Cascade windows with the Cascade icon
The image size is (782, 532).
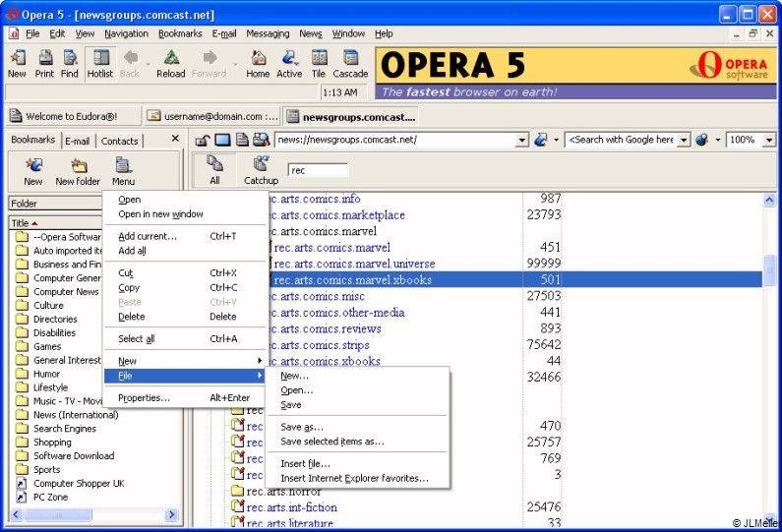350,64
